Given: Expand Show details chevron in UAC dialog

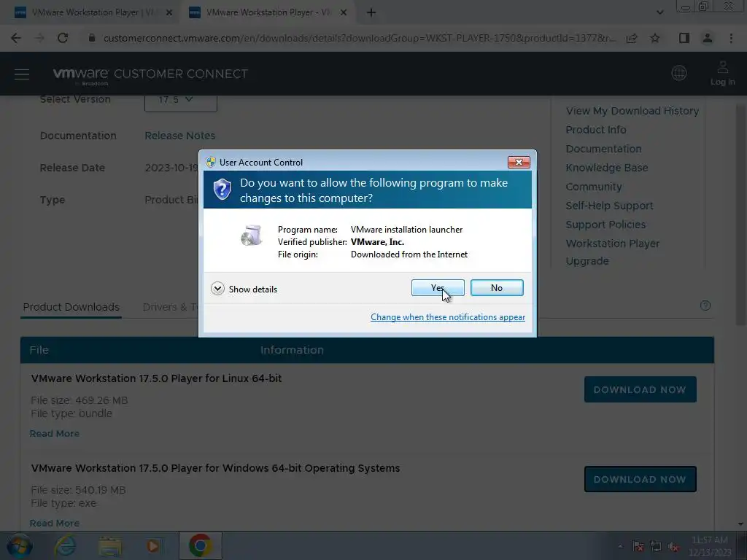Looking at the screenshot, I should pyautogui.click(x=217, y=289).
